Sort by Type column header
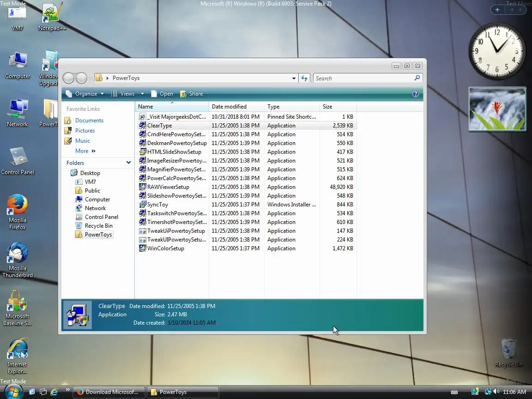 (x=292, y=107)
